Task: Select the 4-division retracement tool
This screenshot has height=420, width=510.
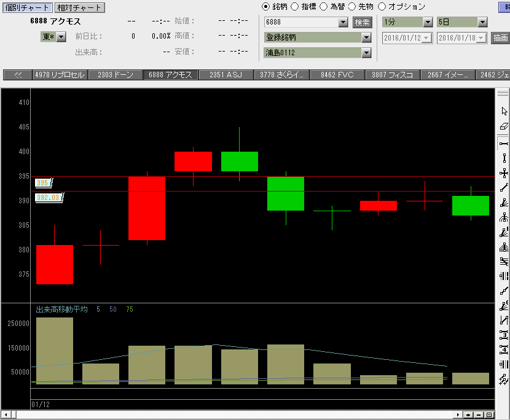Action: (x=504, y=350)
